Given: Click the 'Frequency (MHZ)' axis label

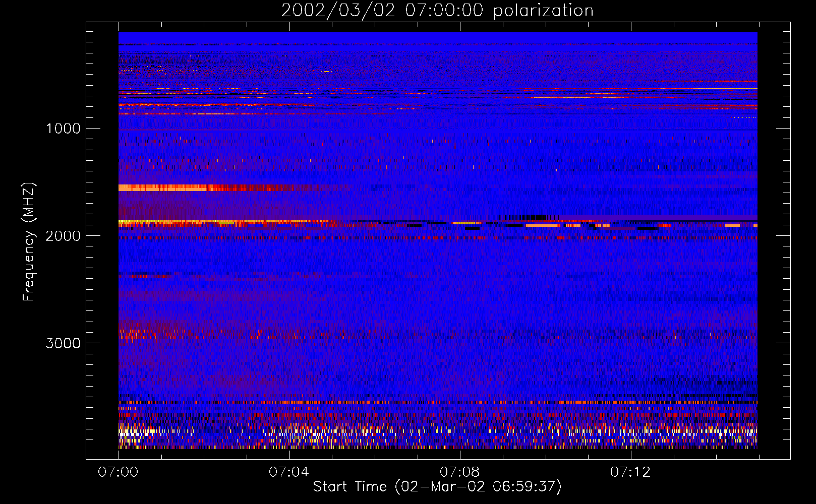Looking at the screenshot, I should [x=28, y=242].
